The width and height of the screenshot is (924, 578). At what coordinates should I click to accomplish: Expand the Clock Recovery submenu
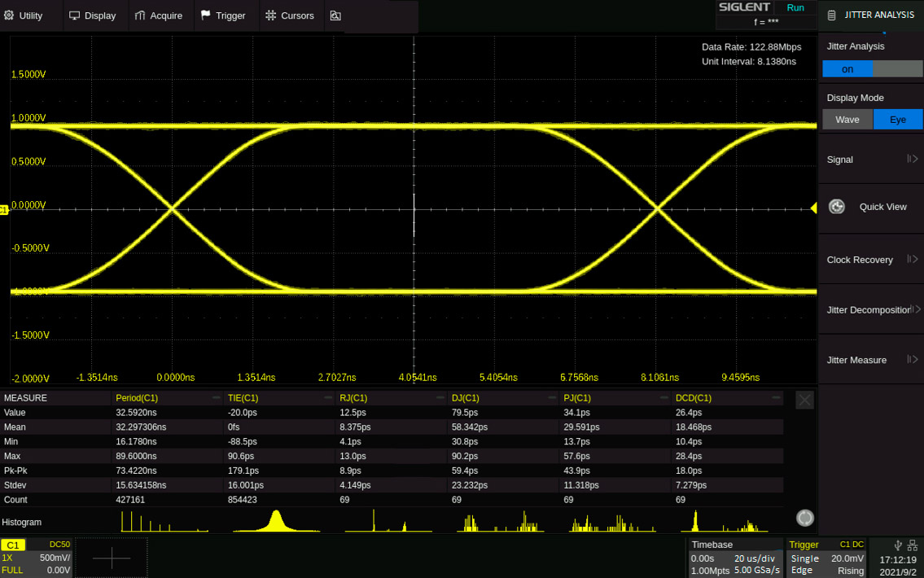tap(871, 260)
